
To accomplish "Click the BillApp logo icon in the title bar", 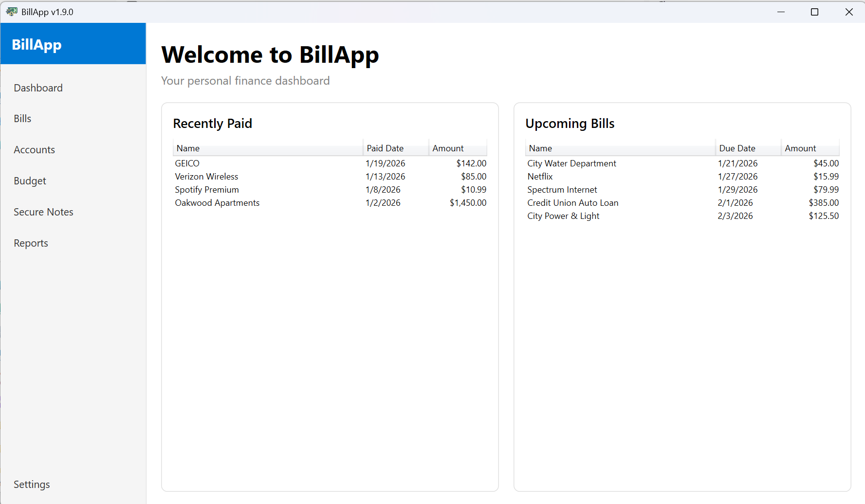I will coord(11,11).
